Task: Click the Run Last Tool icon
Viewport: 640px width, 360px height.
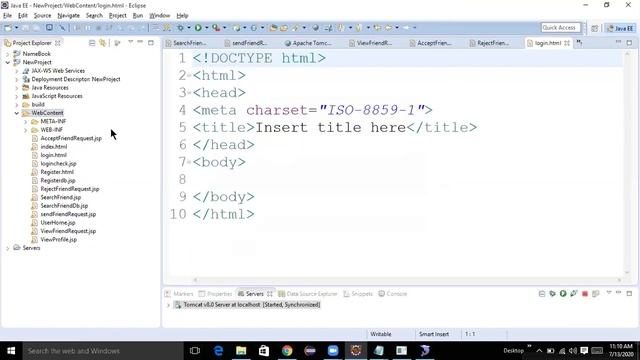Action: click(x=216, y=28)
